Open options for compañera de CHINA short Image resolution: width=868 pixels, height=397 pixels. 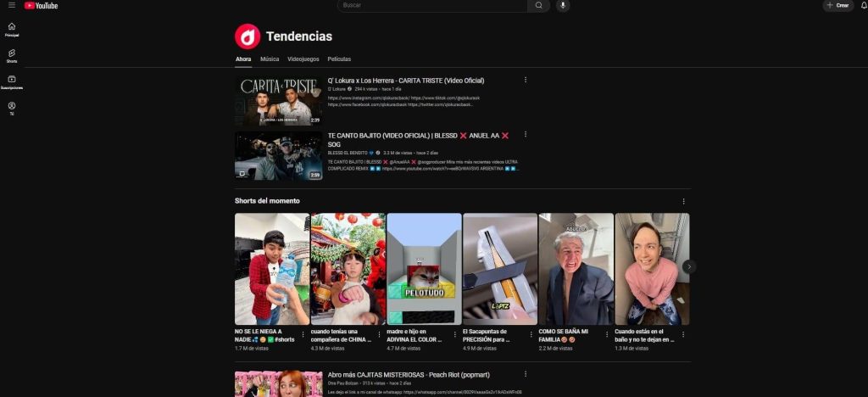[x=379, y=334]
